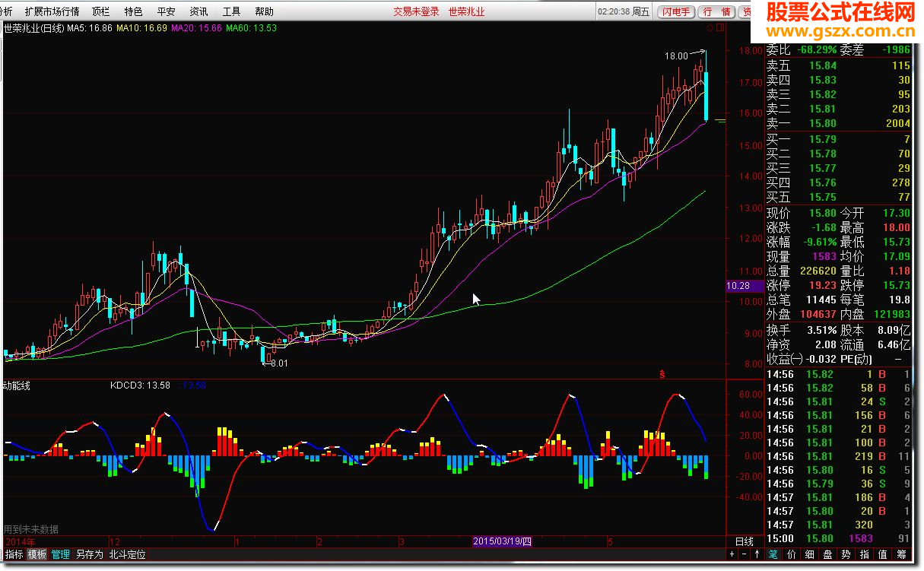Click the 跌停 15.73 value
The image size is (924, 571).
[x=895, y=285]
